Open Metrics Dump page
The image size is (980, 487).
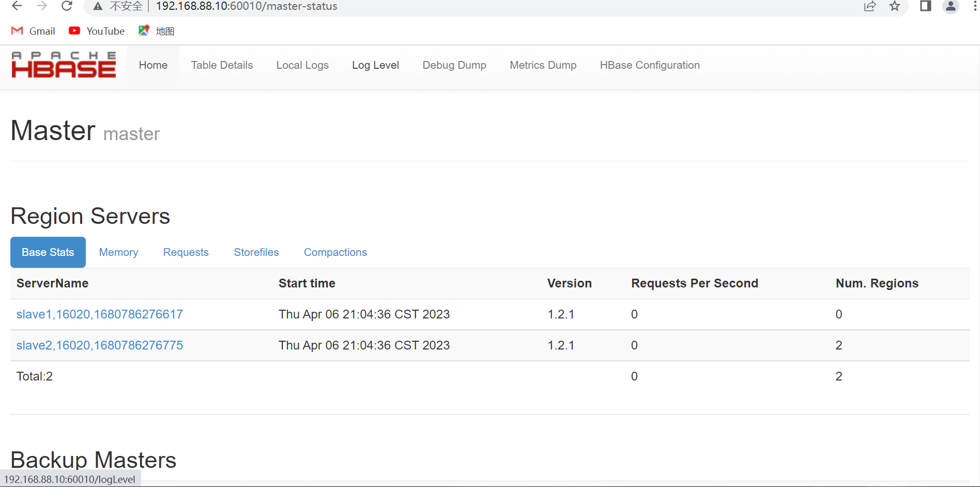pyautogui.click(x=543, y=65)
